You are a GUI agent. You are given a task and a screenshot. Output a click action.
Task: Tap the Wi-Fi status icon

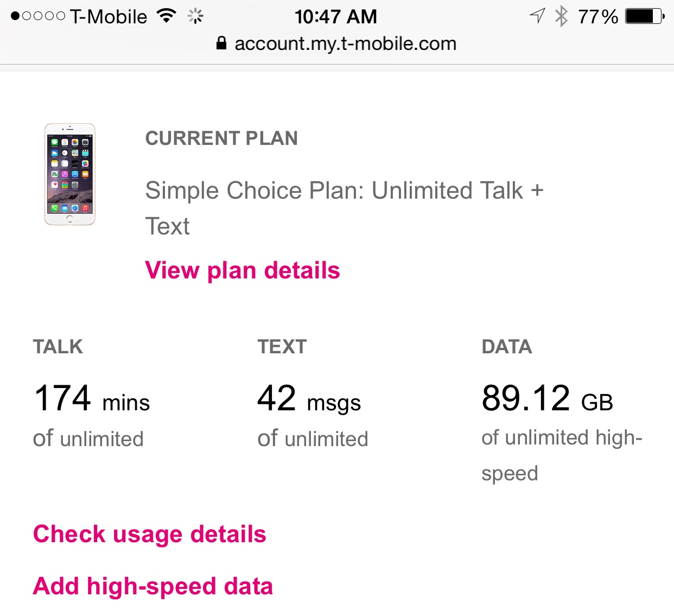click(x=166, y=16)
